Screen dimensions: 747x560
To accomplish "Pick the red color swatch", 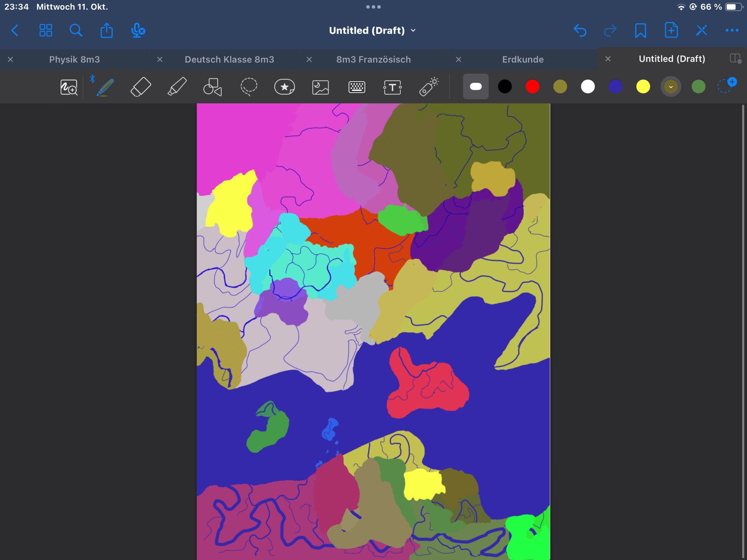I will coord(532,86).
